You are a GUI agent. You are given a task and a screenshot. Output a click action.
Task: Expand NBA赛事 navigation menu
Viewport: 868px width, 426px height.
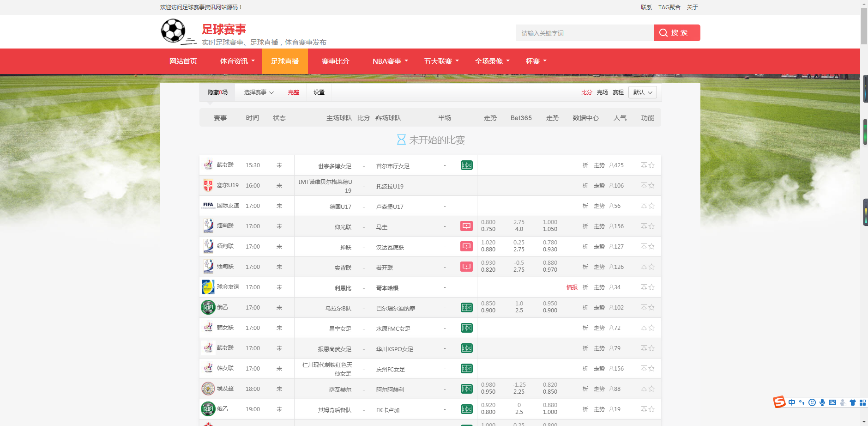point(390,61)
